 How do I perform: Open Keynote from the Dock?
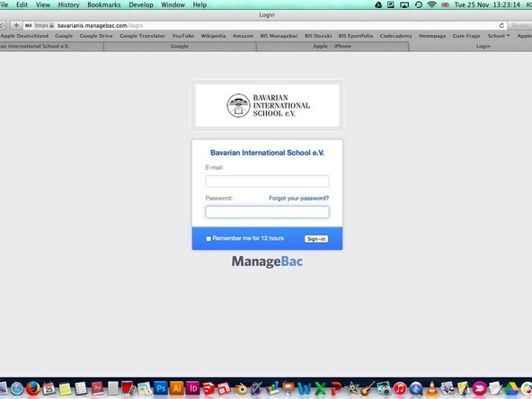[x=288, y=388]
